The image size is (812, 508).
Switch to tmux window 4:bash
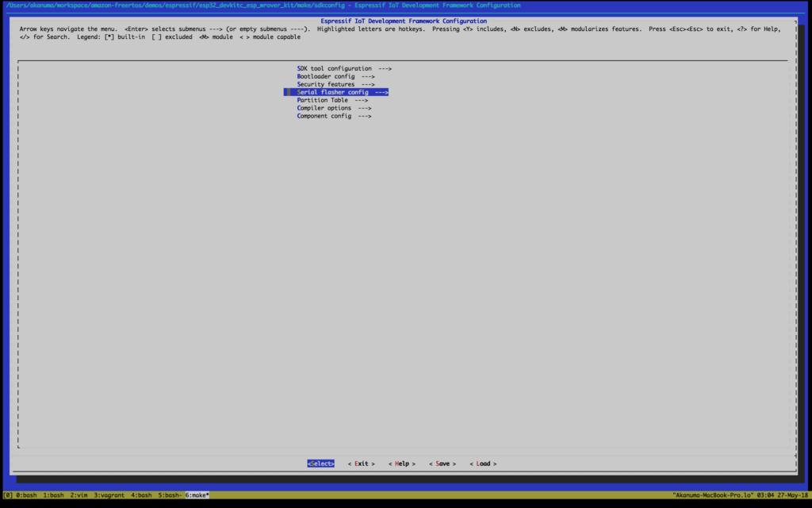(141, 495)
